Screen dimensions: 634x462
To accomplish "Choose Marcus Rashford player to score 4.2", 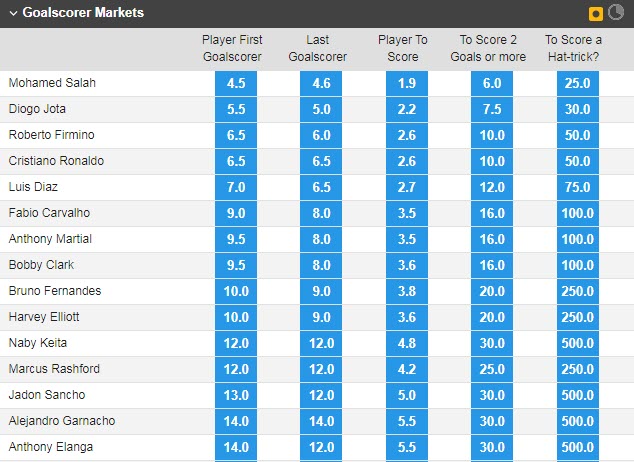I will (407, 369).
